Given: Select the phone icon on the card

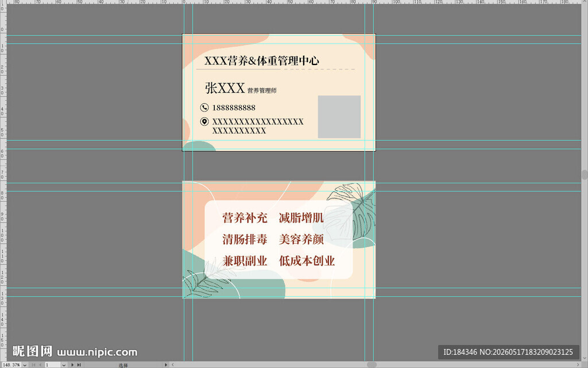Looking at the screenshot, I should [x=204, y=108].
